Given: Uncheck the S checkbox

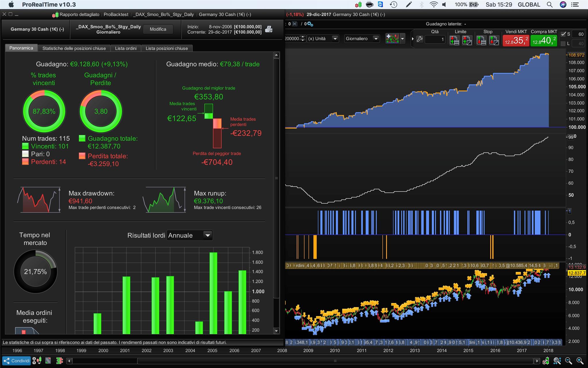Looking at the screenshot, I should [563, 34].
